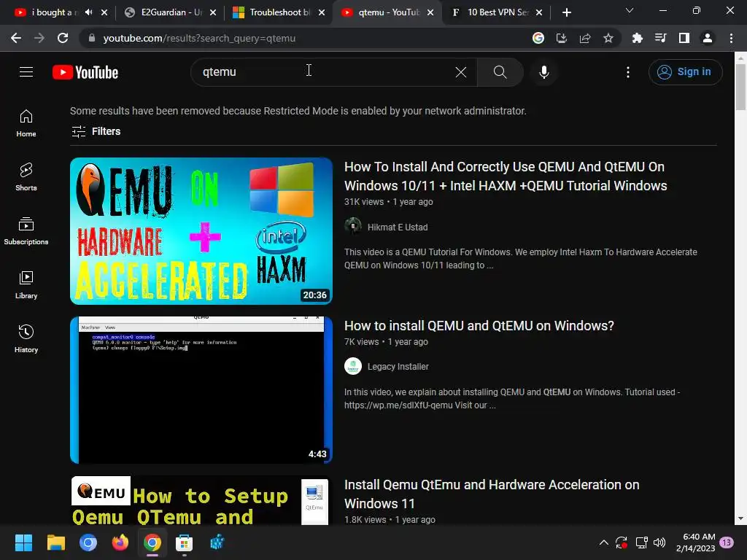Open YouTube settings three-dot menu
The image size is (747, 560).
[x=628, y=72]
